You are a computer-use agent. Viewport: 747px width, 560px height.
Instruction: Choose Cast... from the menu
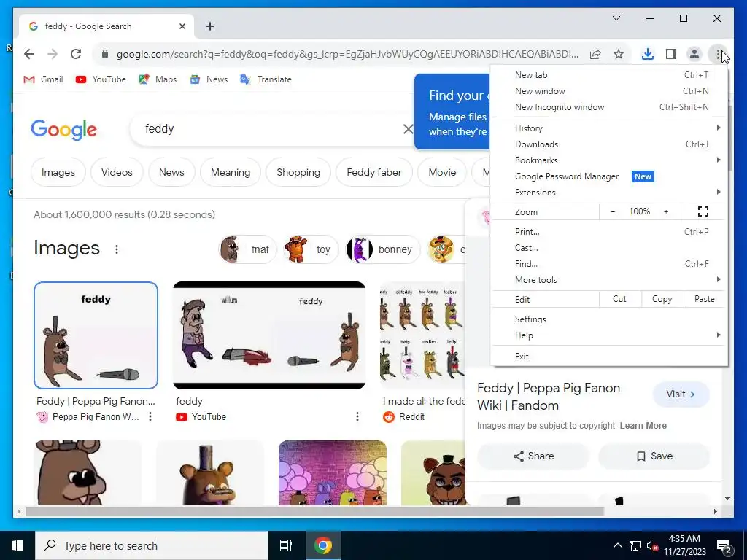(x=609, y=248)
